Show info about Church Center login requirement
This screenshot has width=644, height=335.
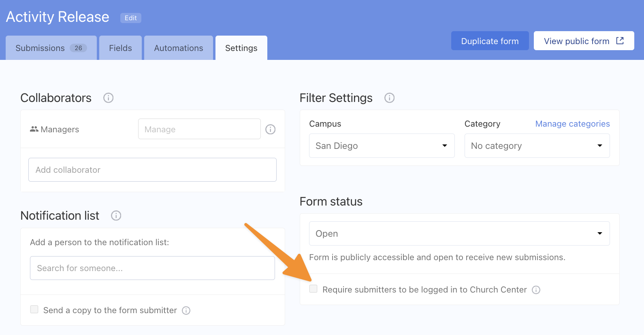[x=536, y=290]
